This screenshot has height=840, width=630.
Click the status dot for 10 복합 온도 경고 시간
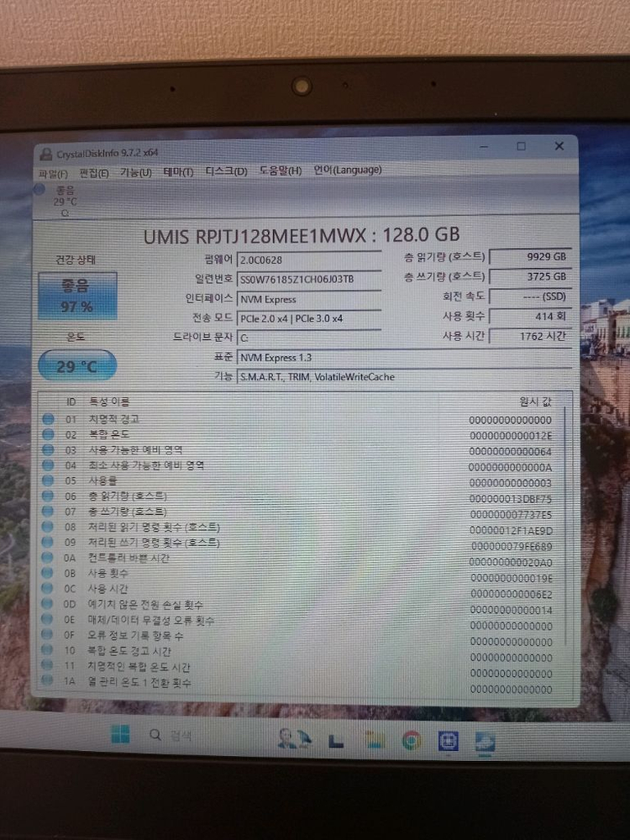pos(48,650)
